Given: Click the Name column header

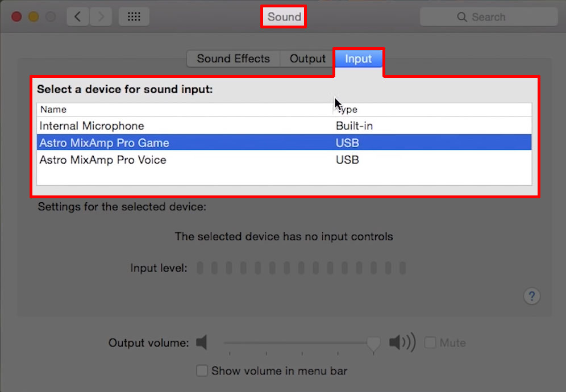Looking at the screenshot, I should click(x=53, y=109).
